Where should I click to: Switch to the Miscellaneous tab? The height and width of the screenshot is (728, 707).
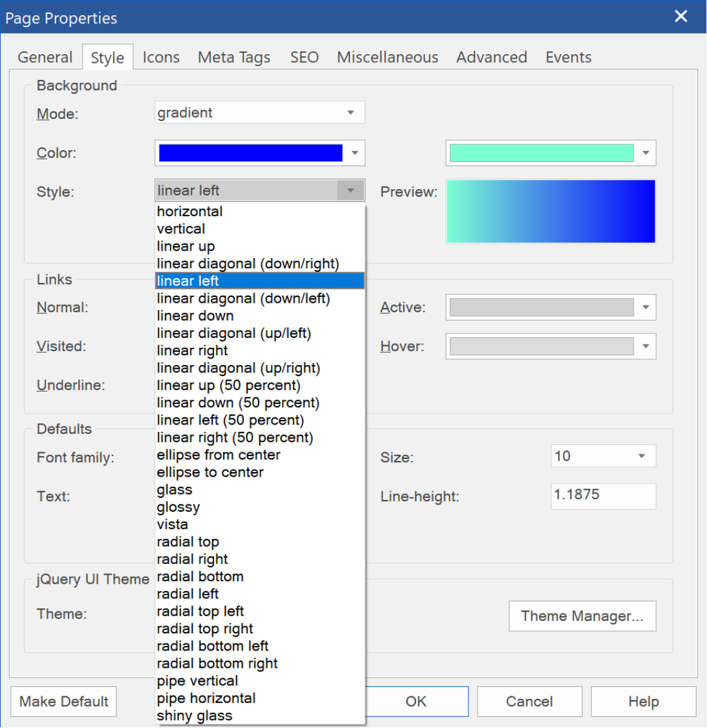[388, 57]
